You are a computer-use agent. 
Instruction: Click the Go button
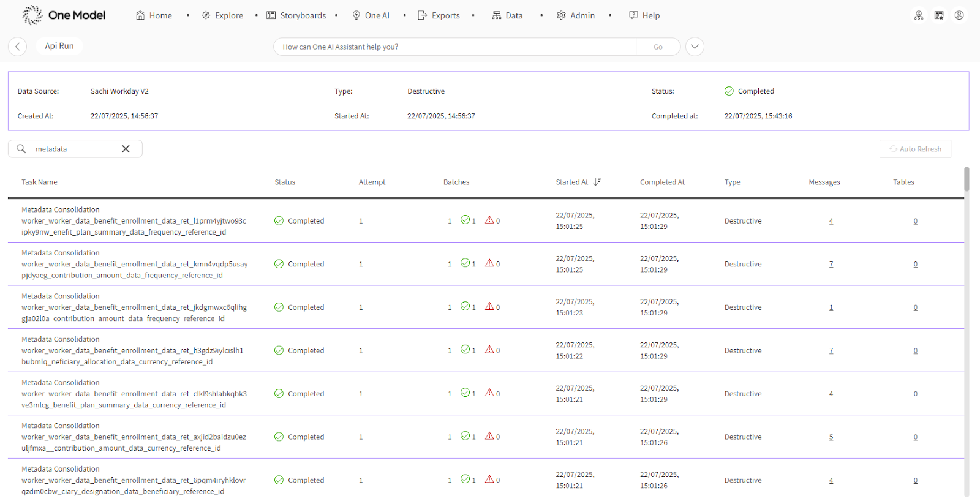[658, 47]
